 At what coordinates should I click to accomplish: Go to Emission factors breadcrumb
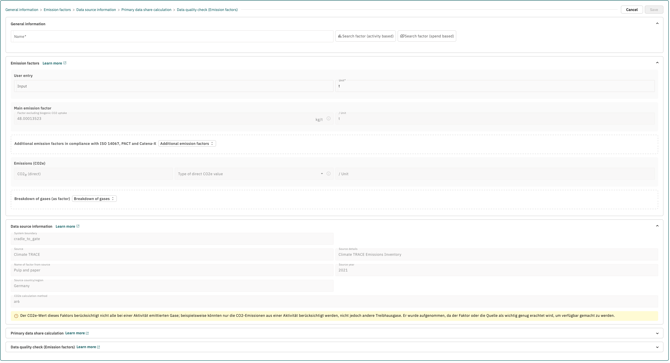point(57,9)
